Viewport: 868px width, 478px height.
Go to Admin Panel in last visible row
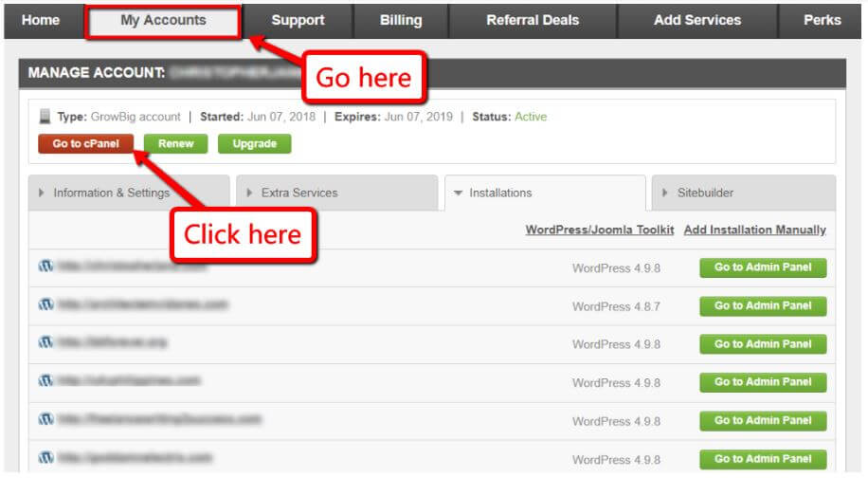click(763, 459)
